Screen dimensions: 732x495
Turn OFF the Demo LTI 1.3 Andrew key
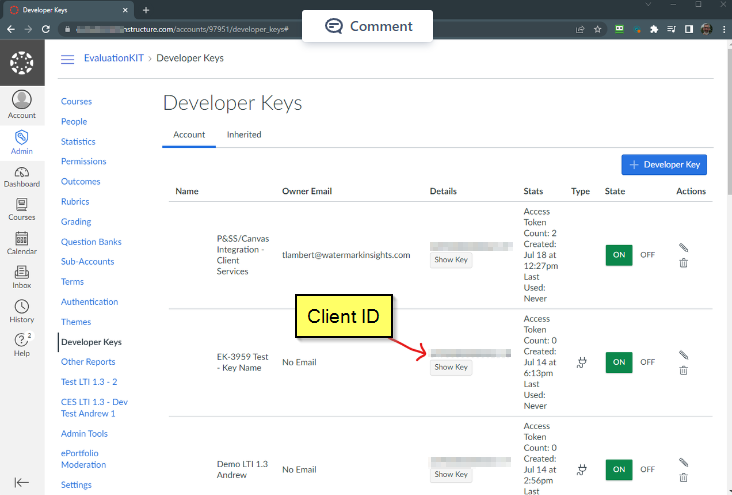tap(647, 469)
